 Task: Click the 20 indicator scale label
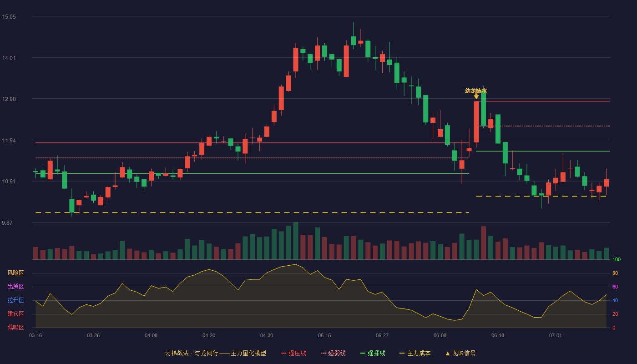tap(615, 314)
